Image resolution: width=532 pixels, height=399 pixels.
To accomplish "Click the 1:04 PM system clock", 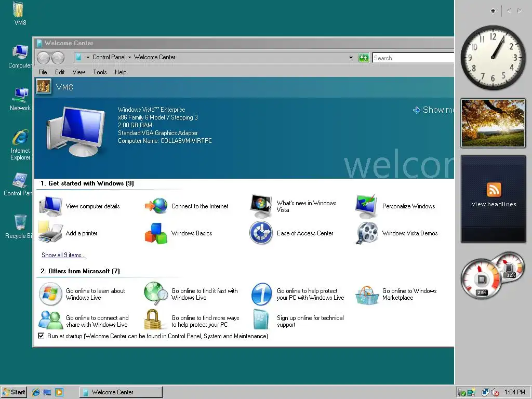I will 515,392.
